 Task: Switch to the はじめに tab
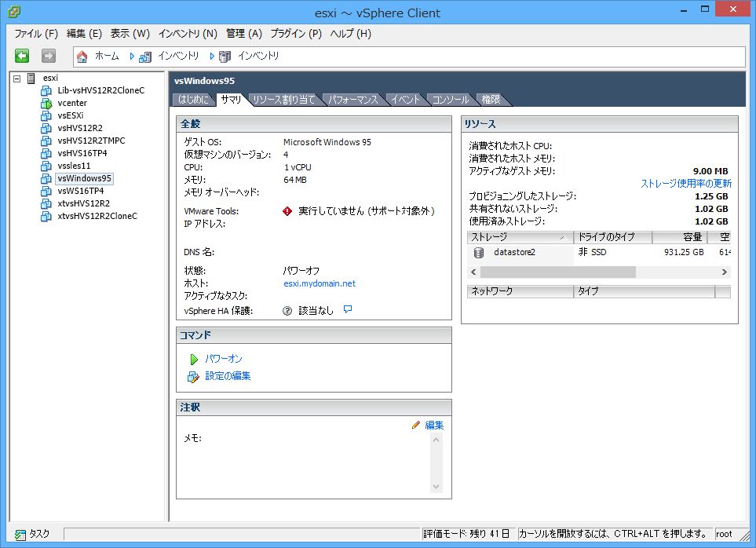click(194, 100)
